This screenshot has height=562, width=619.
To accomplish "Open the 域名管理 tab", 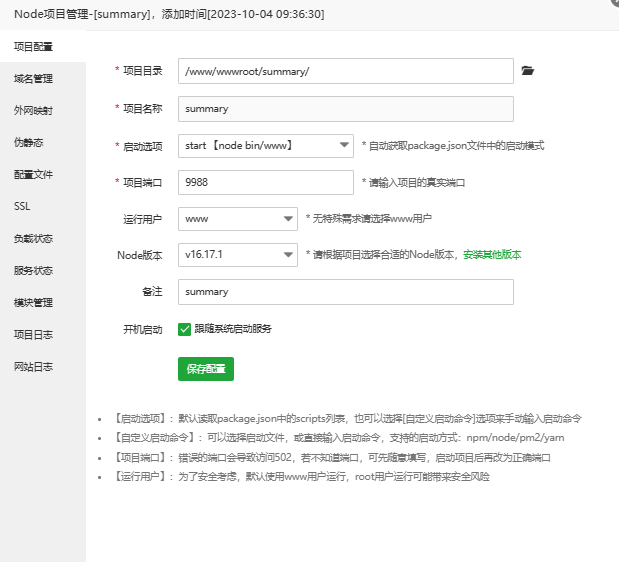I will click(x=43, y=79).
